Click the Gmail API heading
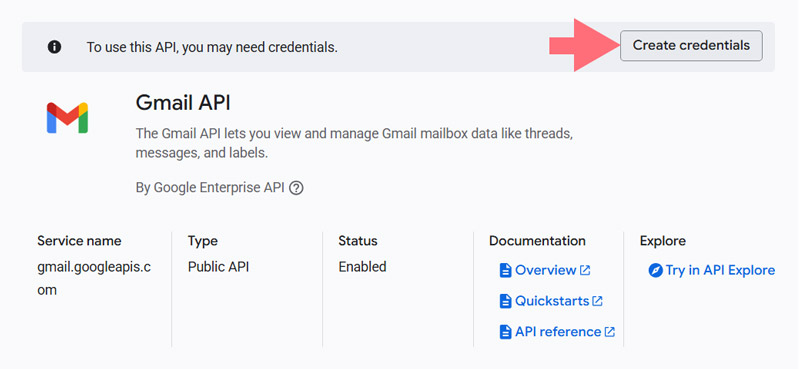Screen dimensions: 800x369 tap(183, 103)
